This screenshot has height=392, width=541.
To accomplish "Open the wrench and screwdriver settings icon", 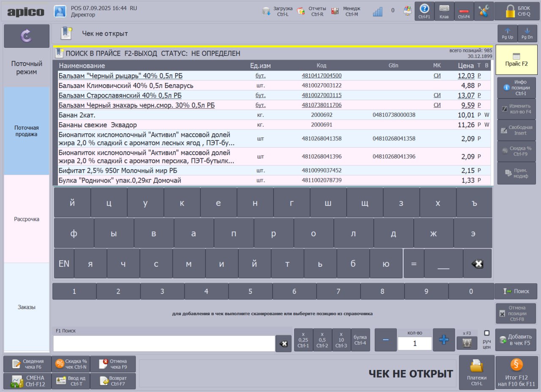I will coord(484,11).
